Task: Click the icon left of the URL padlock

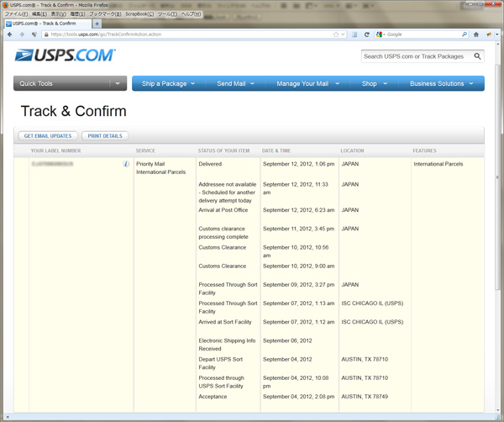Action: (34, 34)
